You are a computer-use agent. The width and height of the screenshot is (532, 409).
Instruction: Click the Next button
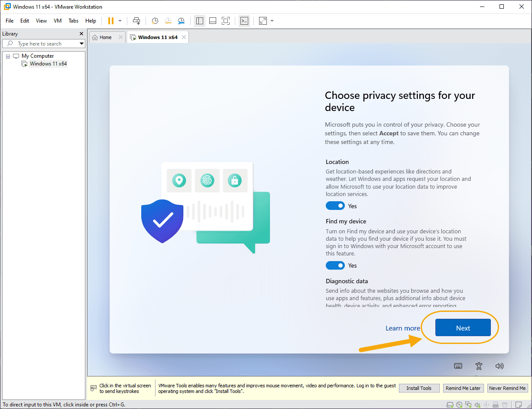(463, 327)
